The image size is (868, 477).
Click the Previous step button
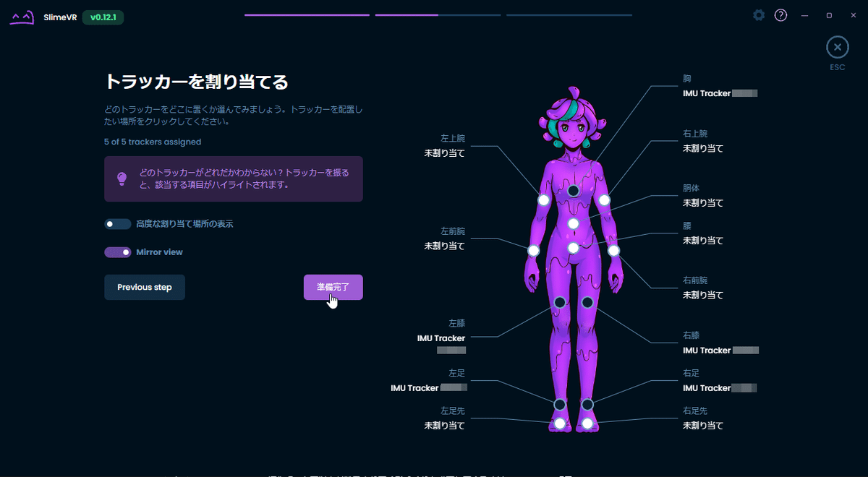[144, 287]
